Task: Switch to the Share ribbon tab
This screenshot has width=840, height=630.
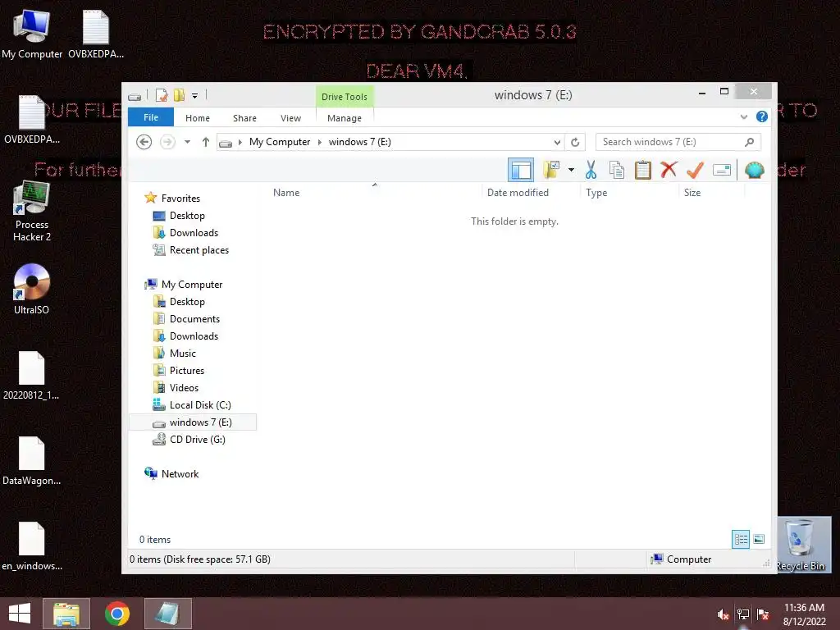Action: (244, 118)
